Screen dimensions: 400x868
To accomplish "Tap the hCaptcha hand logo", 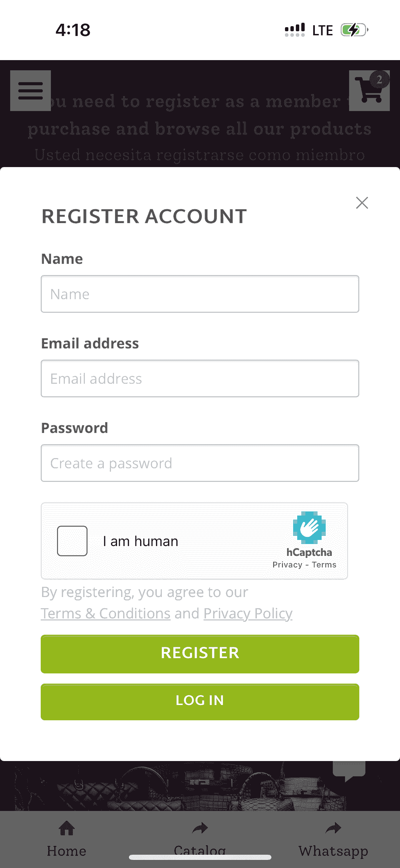I will click(x=309, y=527).
